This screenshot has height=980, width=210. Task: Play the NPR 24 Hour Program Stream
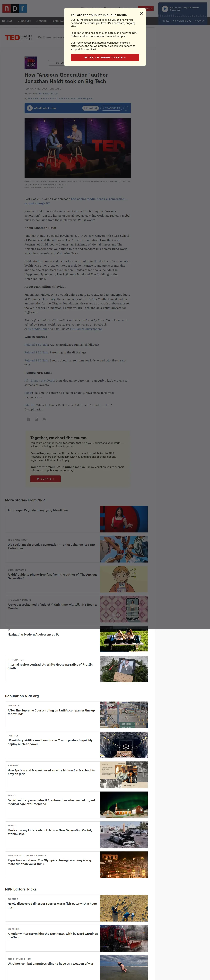tap(165, 9)
